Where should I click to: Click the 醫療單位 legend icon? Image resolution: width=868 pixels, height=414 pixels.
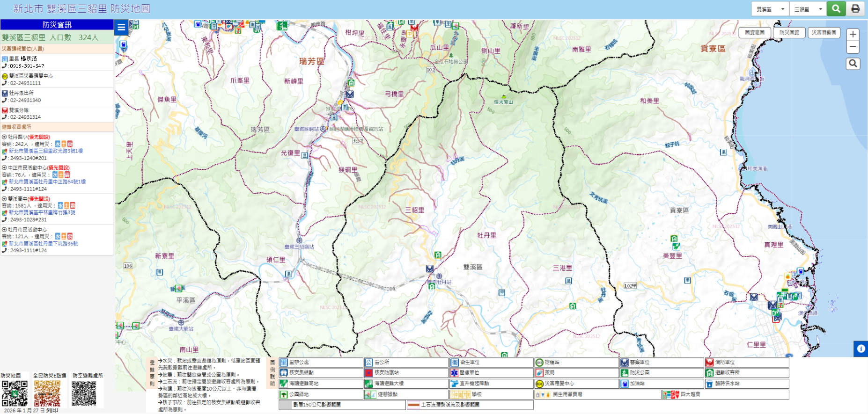[x=454, y=373]
